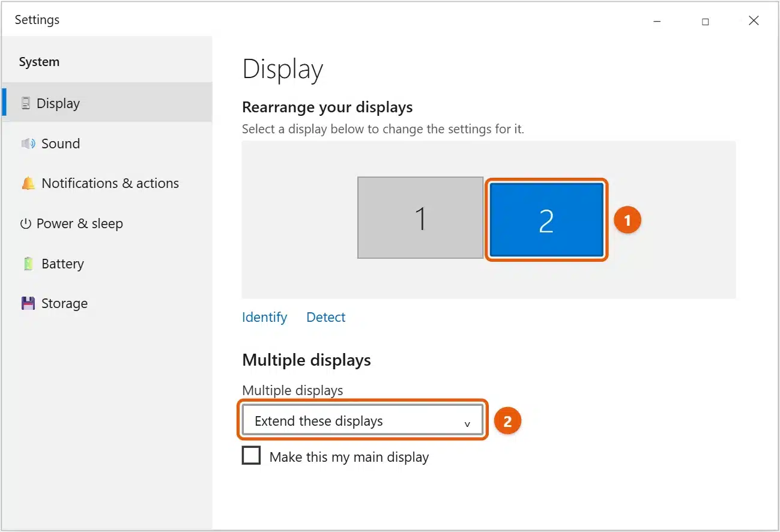Click the Rearrange your displays heading

click(327, 107)
